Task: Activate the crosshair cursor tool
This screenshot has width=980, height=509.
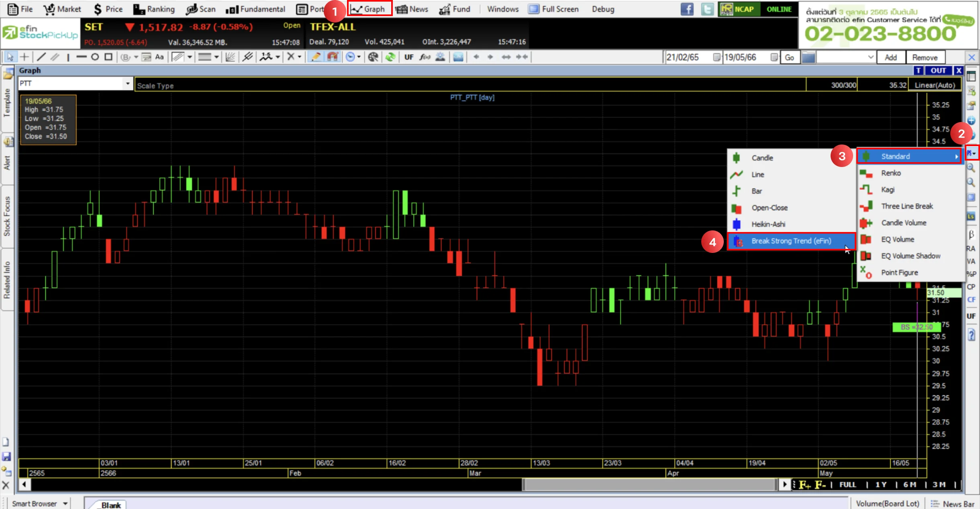Action: [24, 57]
